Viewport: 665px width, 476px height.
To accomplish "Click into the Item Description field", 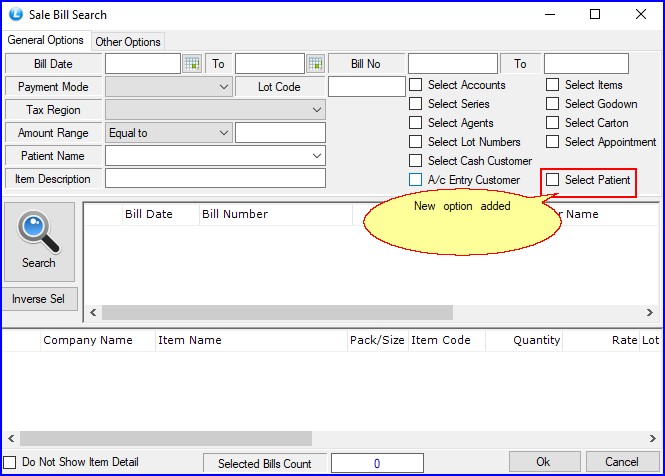I will click(215, 179).
